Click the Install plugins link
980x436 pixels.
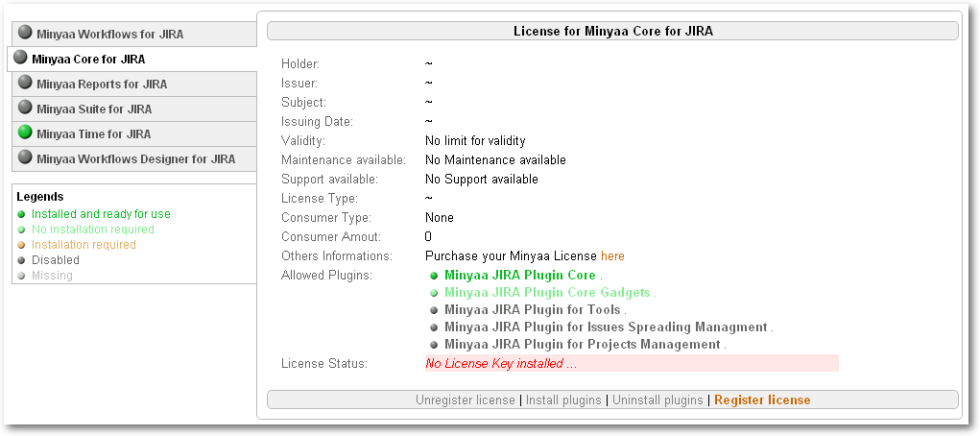click(x=563, y=400)
